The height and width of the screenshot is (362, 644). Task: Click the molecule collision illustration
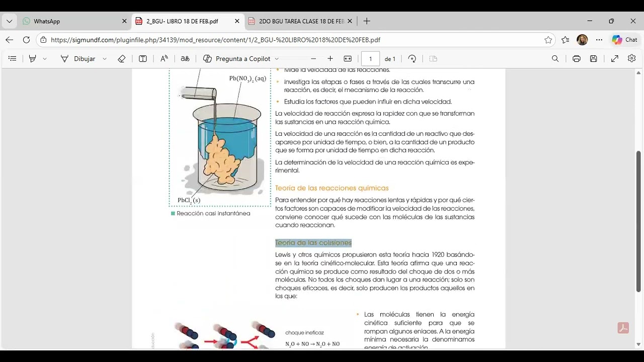tap(225, 335)
